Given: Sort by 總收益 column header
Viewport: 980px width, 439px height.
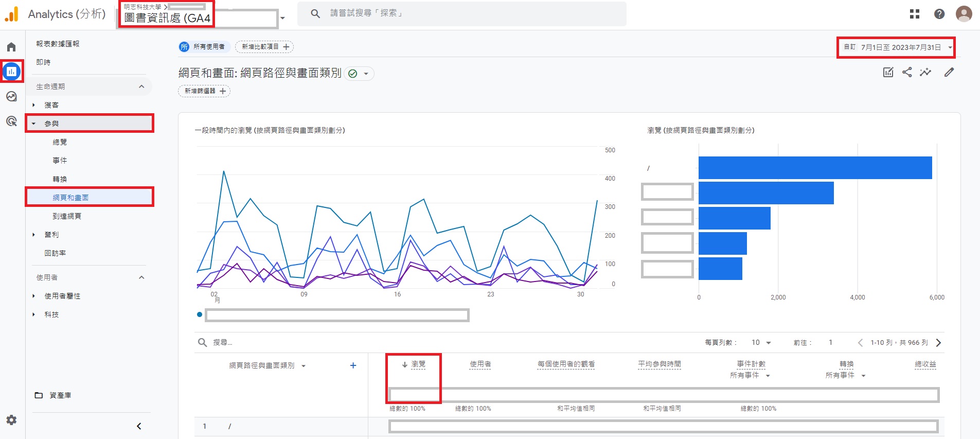Looking at the screenshot, I should [925, 364].
